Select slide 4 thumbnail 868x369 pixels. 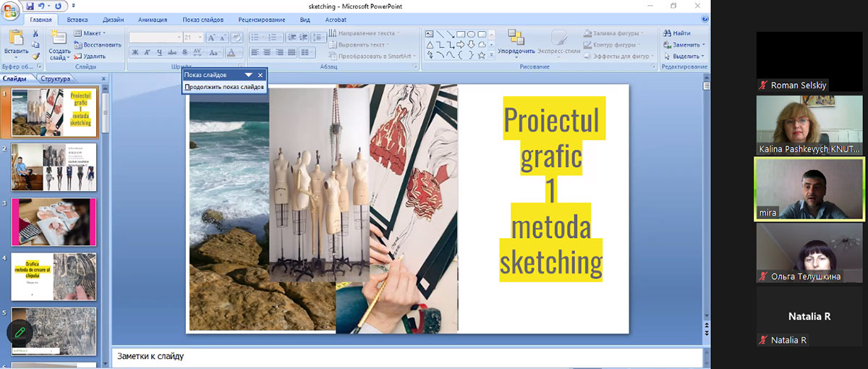54,276
